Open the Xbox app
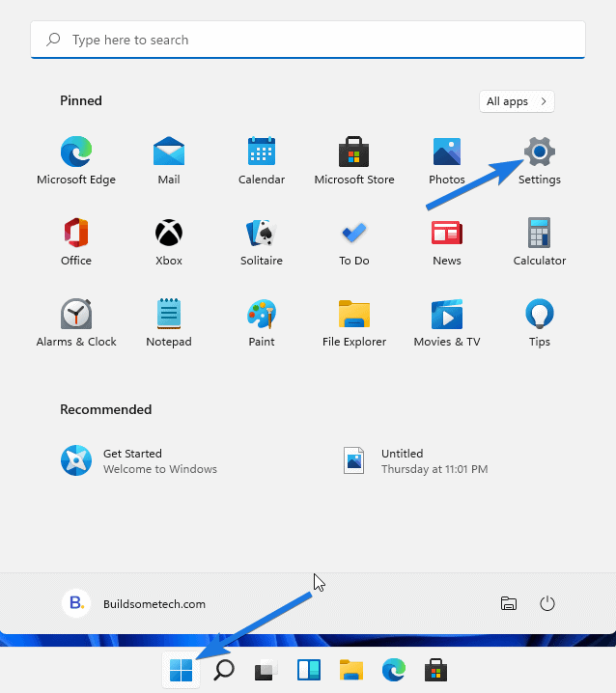616x693 pixels. [168, 241]
